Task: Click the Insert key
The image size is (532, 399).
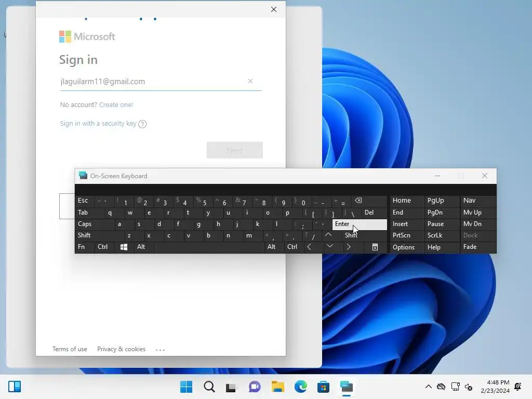Action: point(406,224)
